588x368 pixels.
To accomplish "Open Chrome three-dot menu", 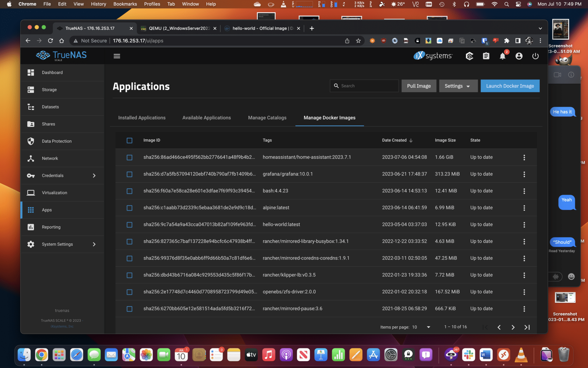I will point(540,41).
